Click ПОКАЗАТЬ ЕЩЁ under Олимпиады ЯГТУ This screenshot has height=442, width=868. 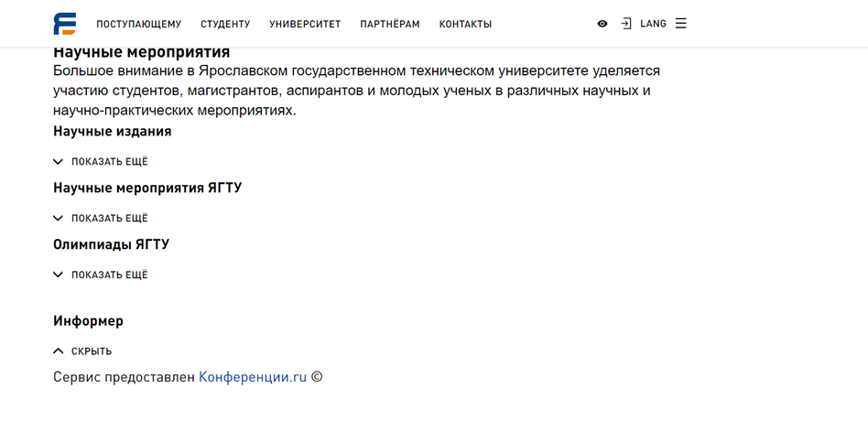coord(110,275)
